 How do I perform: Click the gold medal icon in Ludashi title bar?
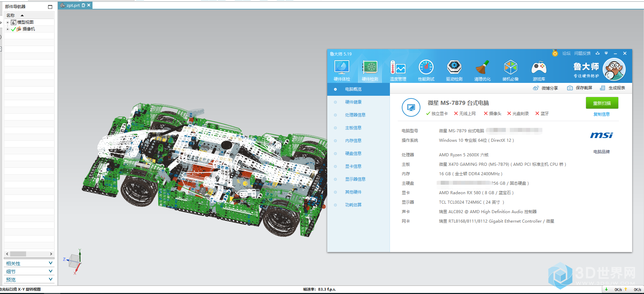click(555, 53)
